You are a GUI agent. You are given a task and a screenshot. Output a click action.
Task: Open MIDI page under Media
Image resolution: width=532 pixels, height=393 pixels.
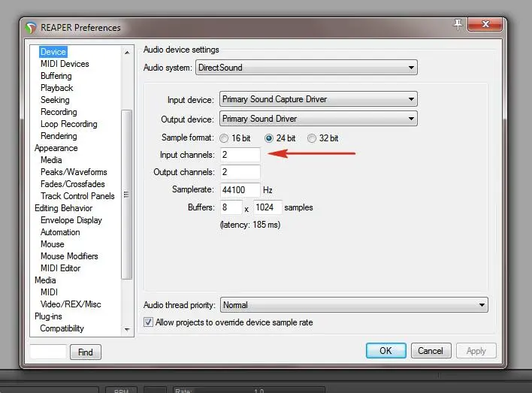tap(49, 292)
